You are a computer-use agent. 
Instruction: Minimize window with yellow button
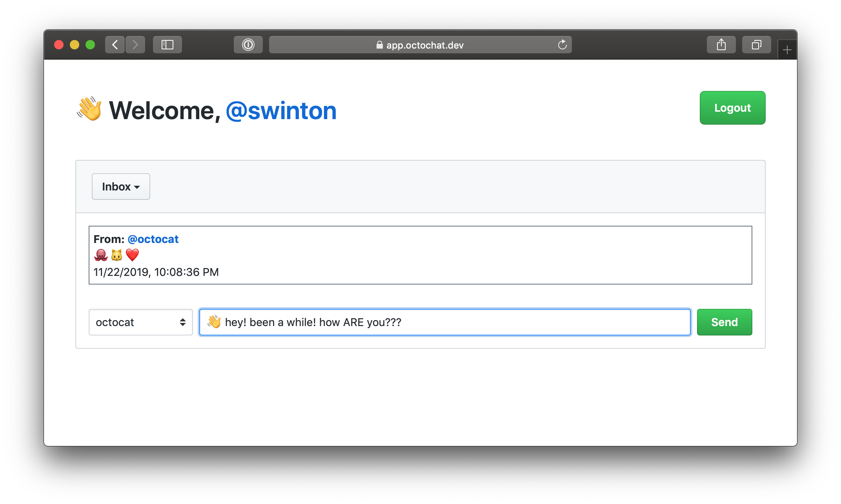[75, 45]
